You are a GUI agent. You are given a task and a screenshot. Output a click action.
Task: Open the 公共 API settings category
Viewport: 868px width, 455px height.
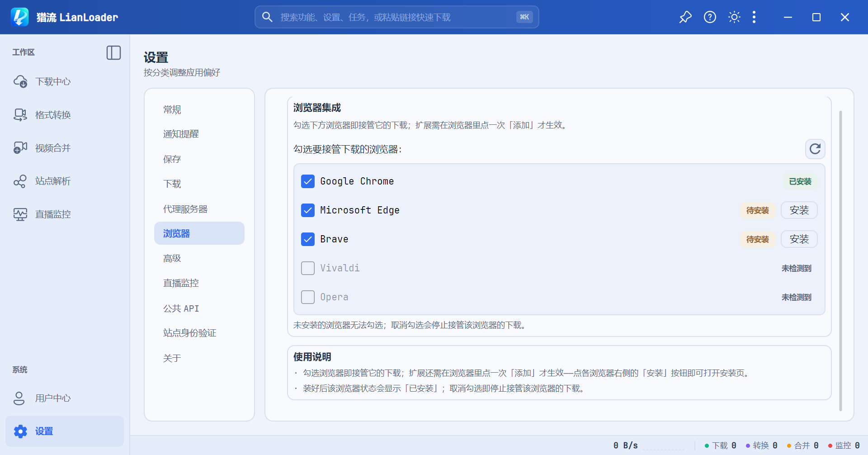click(x=199, y=308)
